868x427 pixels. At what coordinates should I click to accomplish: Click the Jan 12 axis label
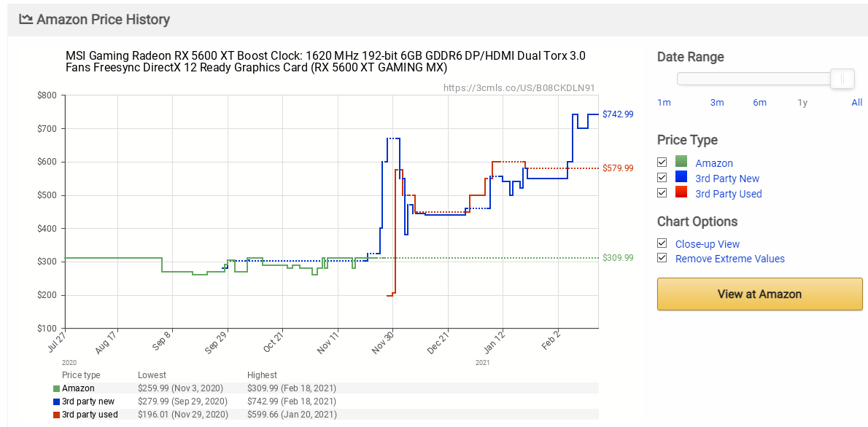(x=495, y=341)
